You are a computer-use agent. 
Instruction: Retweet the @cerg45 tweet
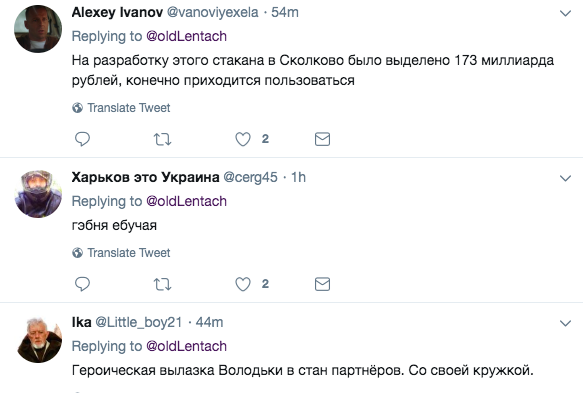tap(162, 284)
